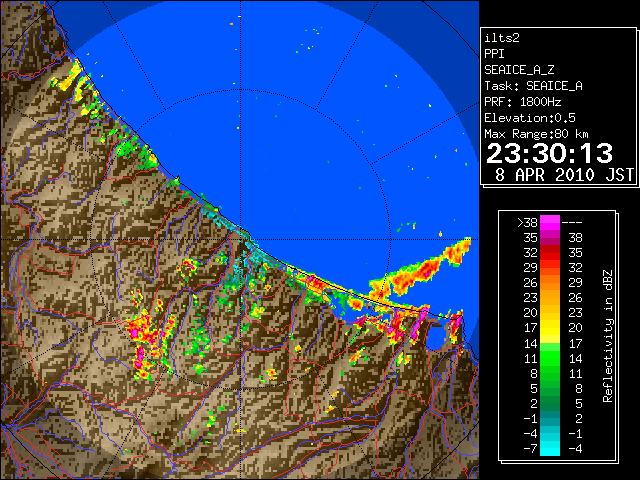
Task: Click the 'Reflectivity in dBZ' legend title
Action: pyautogui.click(x=608, y=336)
